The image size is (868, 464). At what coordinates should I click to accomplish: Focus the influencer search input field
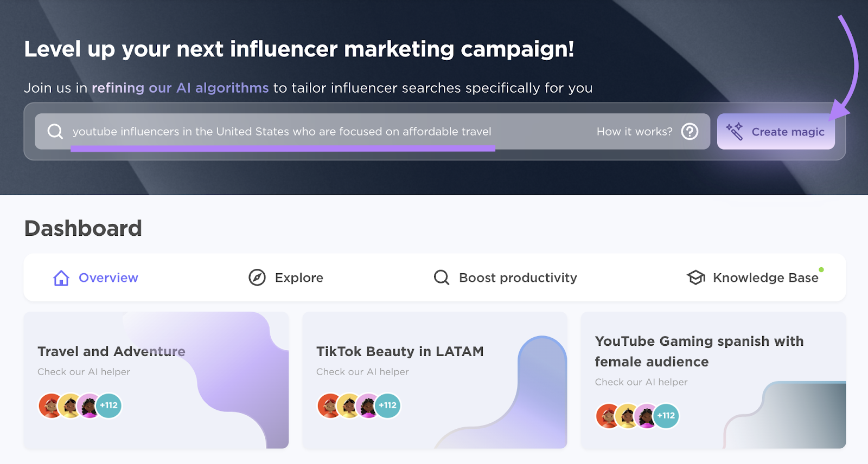(x=325, y=131)
